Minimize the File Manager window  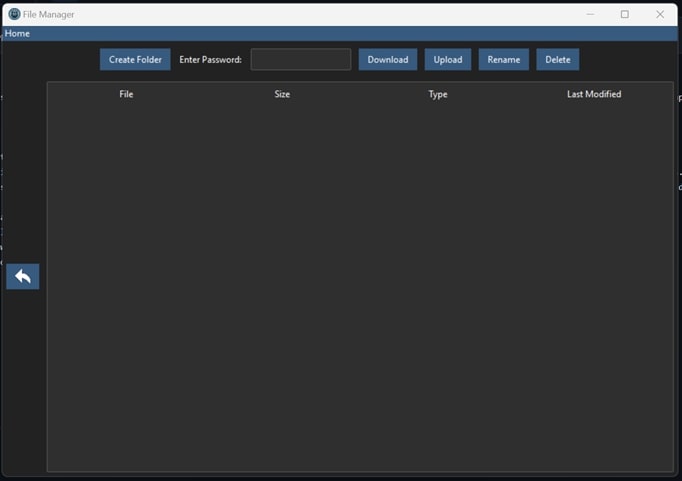click(590, 14)
